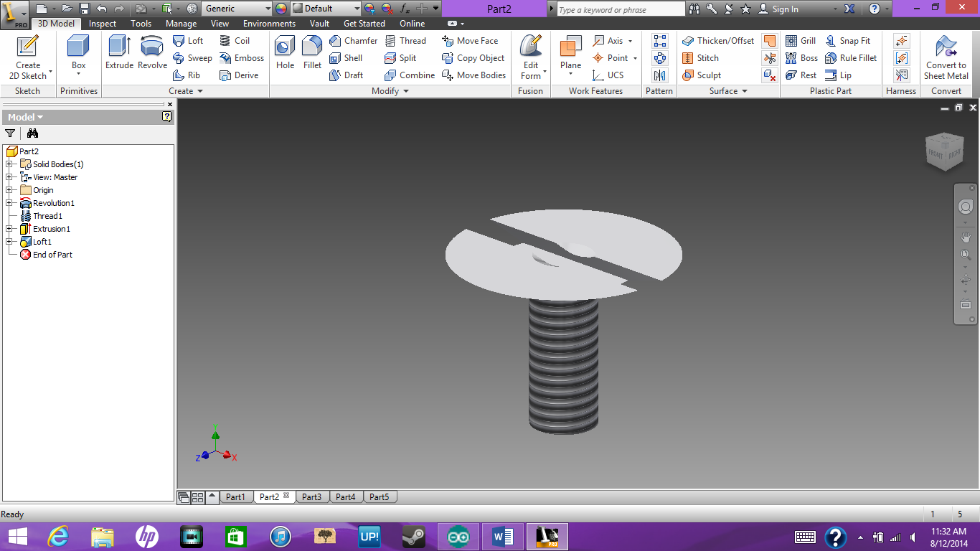Open the Model browser dropdown
This screenshot has width=980, height=551.
pos(26,117)
